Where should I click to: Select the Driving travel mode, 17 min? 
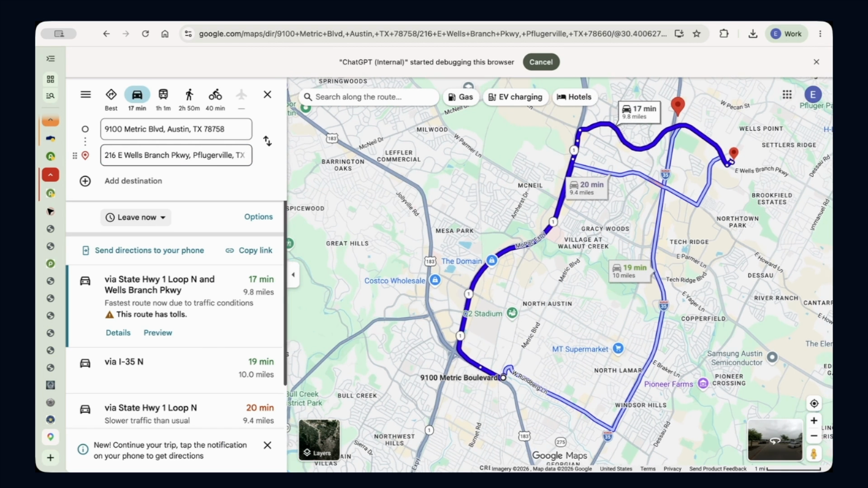pyautogui.click(x=137, y=99)
